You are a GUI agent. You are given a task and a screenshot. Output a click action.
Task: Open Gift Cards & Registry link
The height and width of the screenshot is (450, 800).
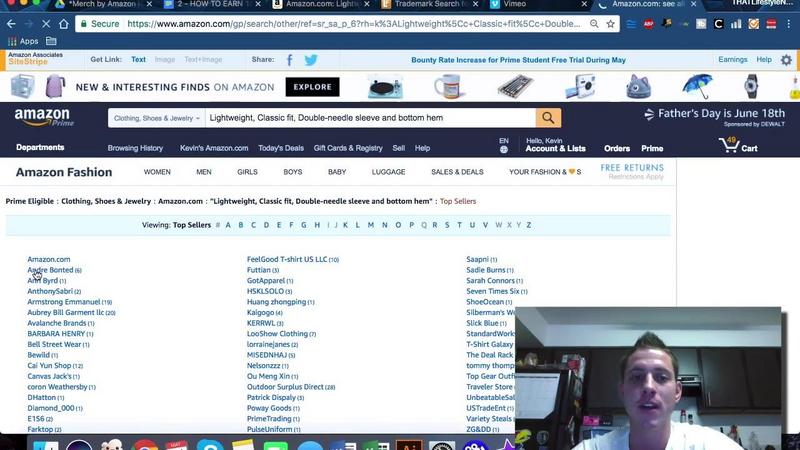(348, 148)
